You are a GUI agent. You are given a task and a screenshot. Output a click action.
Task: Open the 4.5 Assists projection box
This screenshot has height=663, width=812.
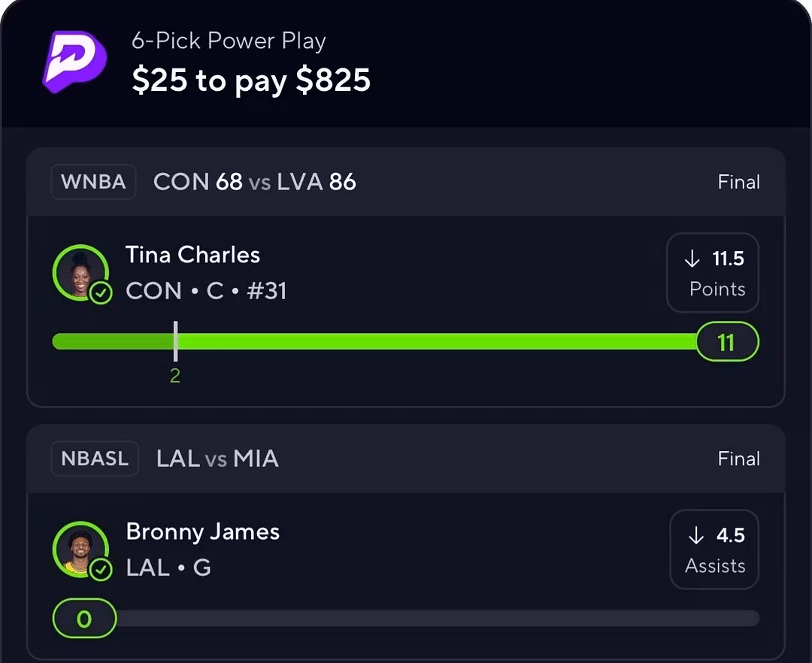click(x=715, y=549)
